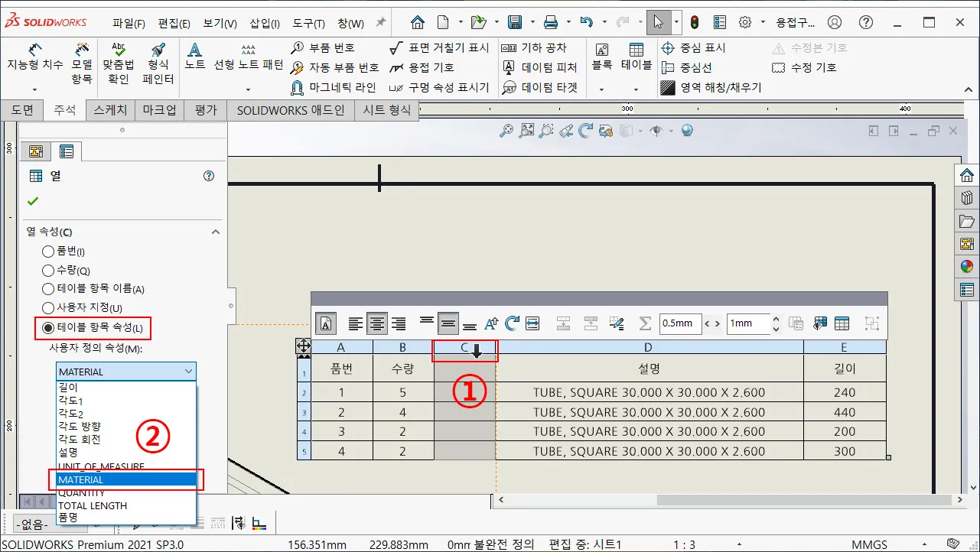Add Weld Symbol (용접 기호)
980x552 pixels.
pos(422,67)
